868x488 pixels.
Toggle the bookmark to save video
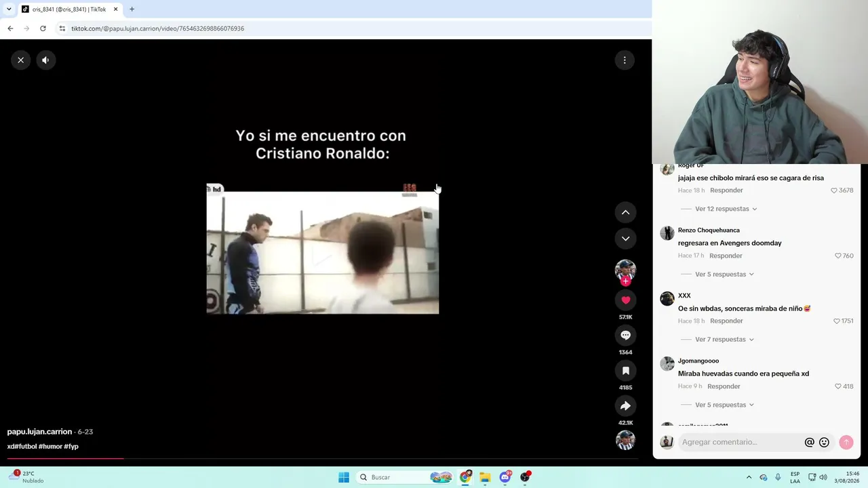(625, 371)
